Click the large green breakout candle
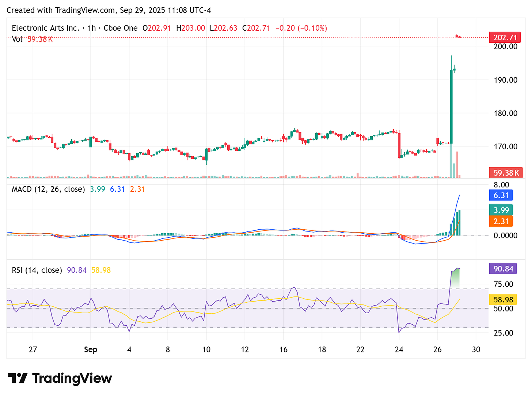 452,106
